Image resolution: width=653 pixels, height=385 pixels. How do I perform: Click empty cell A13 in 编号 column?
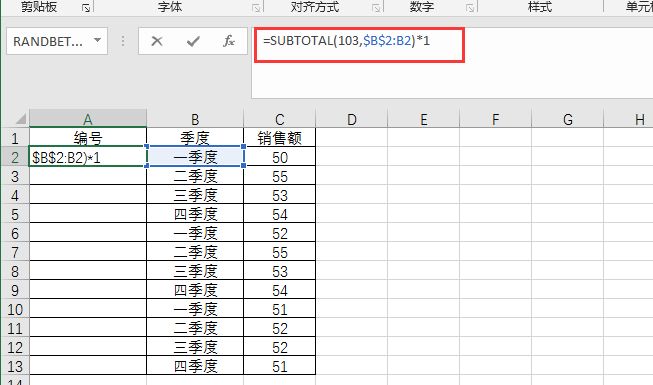[x=88, y=366]
